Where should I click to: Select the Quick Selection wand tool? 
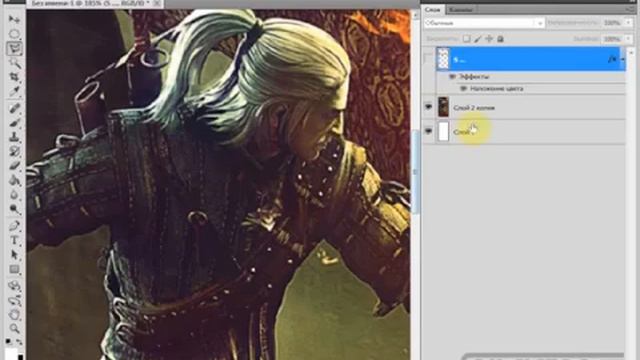(14, 62)
